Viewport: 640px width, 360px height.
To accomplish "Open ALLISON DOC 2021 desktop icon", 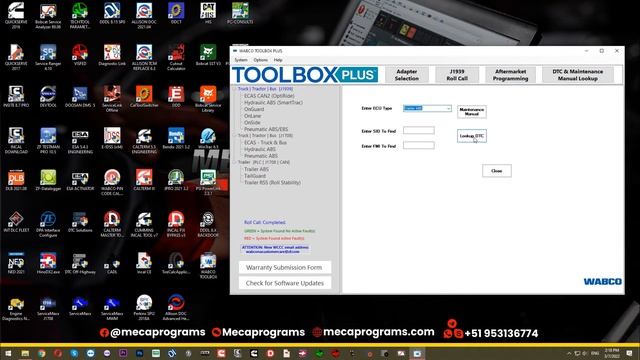I will click(x=144, y=16).
